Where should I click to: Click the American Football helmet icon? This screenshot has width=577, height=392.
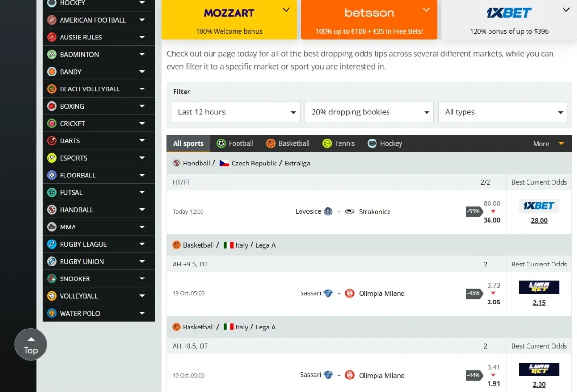tap(52, 20)
